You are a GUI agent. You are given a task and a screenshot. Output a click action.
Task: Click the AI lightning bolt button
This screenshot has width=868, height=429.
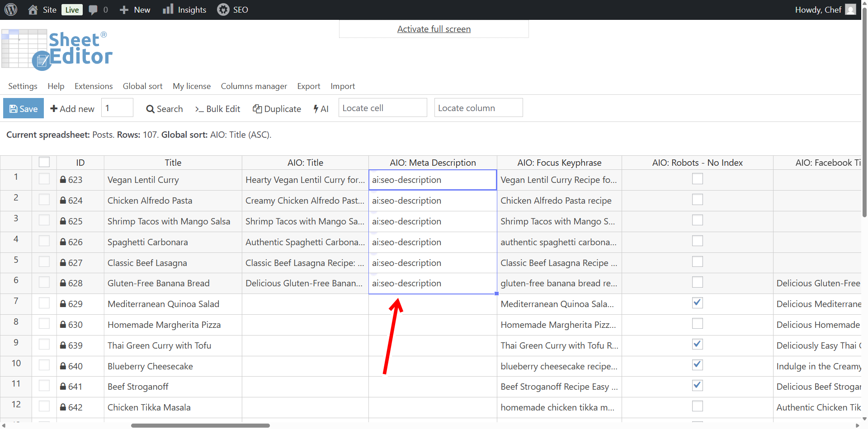321,109
